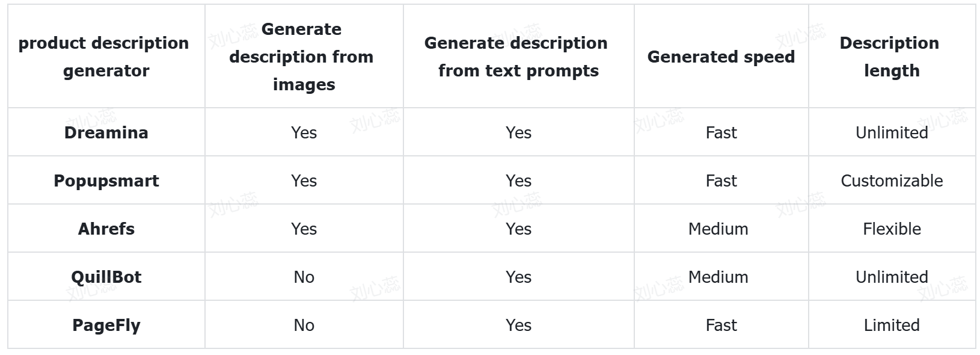
Task: Click the Popupsmart row header
Action: pos(106,181)
